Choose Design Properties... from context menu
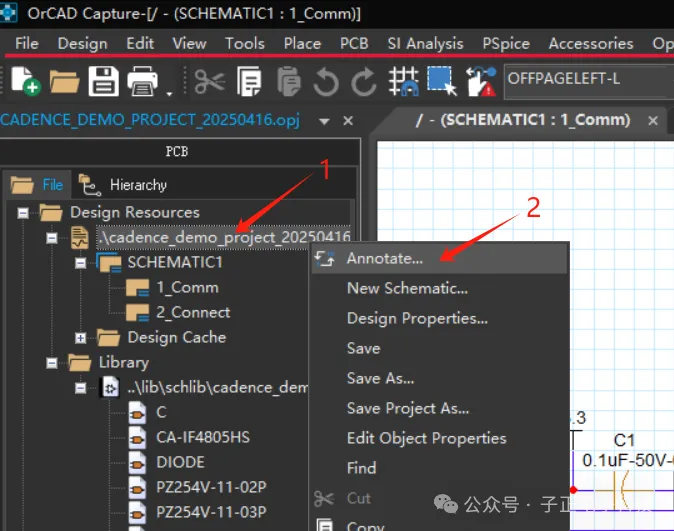The image size is (674, 531). [x=439, y=319]
